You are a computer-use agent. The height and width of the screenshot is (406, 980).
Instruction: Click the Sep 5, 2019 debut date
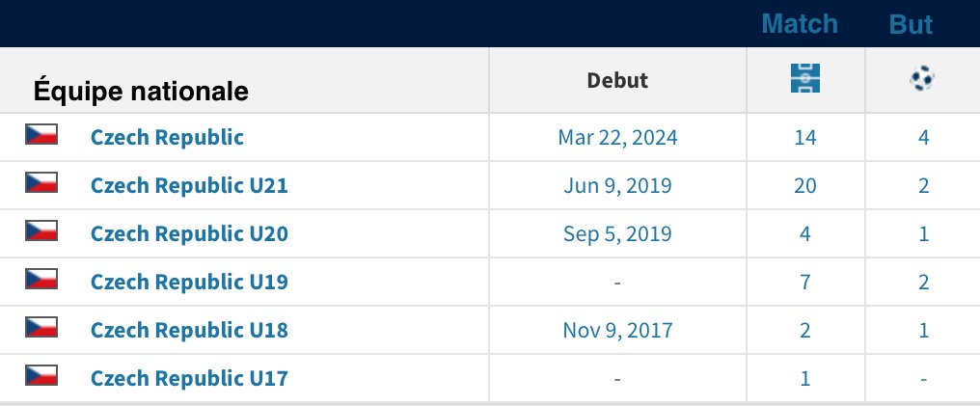[617, 233]
